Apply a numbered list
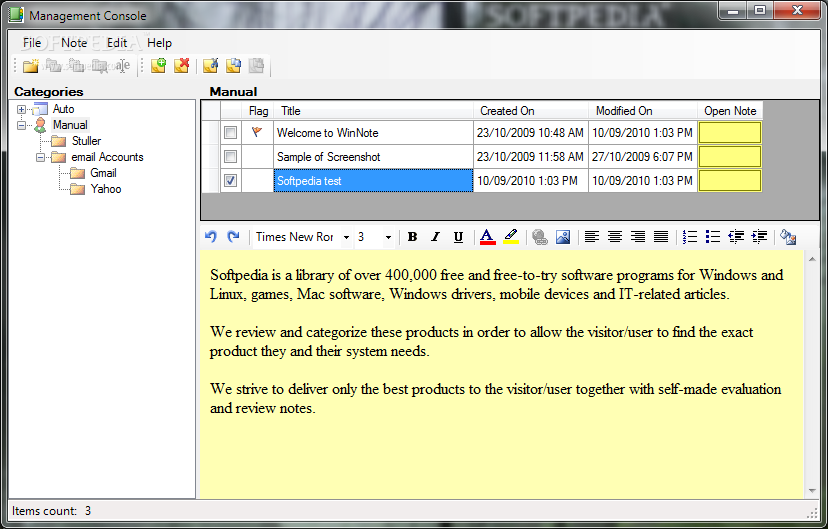Image resolution: width=828 pixels, height=529 pixels. pos(690,237)
